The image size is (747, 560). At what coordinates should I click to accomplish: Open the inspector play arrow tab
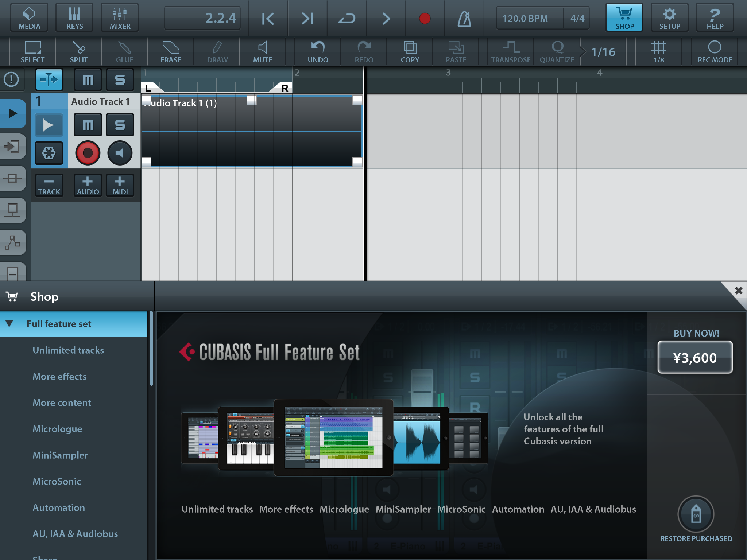point(12,113)
